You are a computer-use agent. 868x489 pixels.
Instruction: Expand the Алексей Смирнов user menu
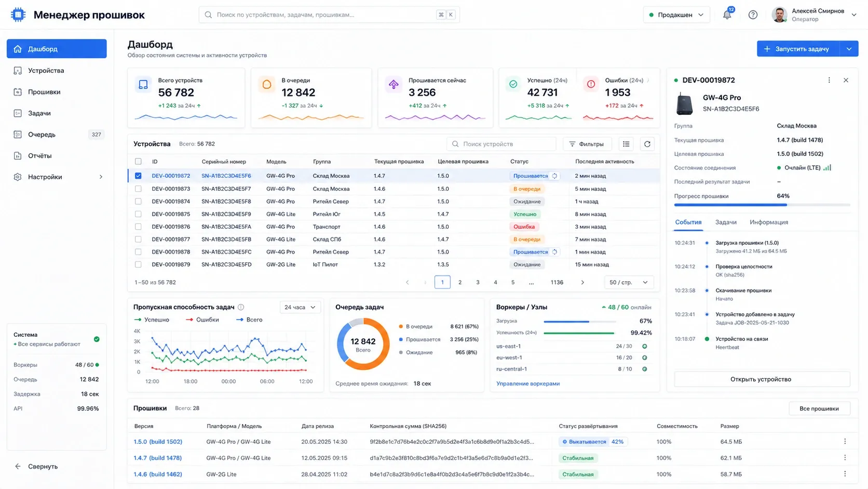(854, 15)
